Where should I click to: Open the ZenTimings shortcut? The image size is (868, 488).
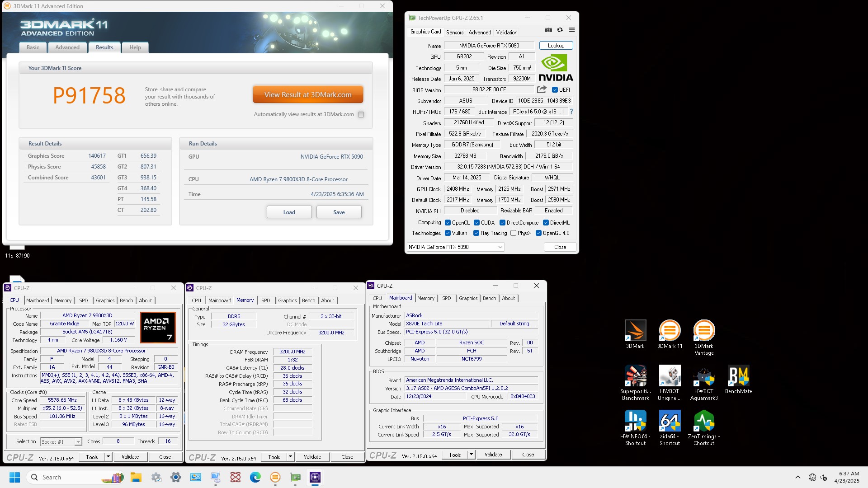704,428
